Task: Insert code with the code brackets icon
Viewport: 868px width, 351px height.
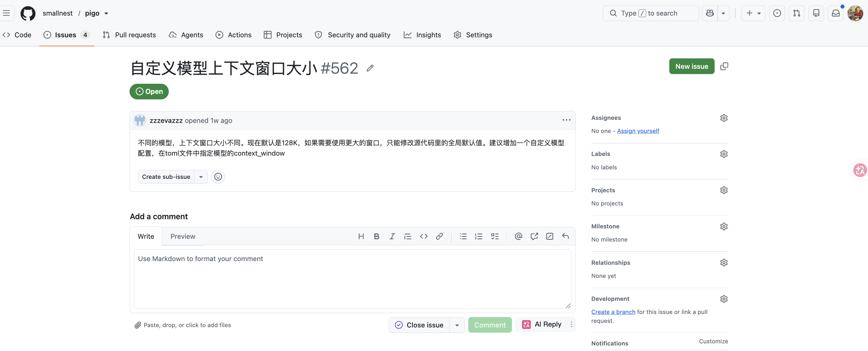Action: pos(424,236)
